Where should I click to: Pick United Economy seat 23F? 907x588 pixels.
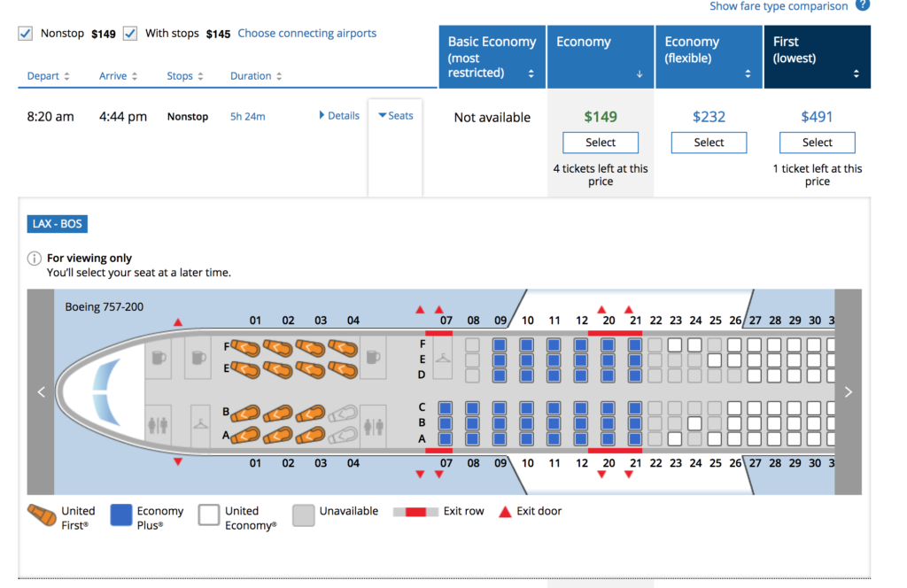[675, 344]
